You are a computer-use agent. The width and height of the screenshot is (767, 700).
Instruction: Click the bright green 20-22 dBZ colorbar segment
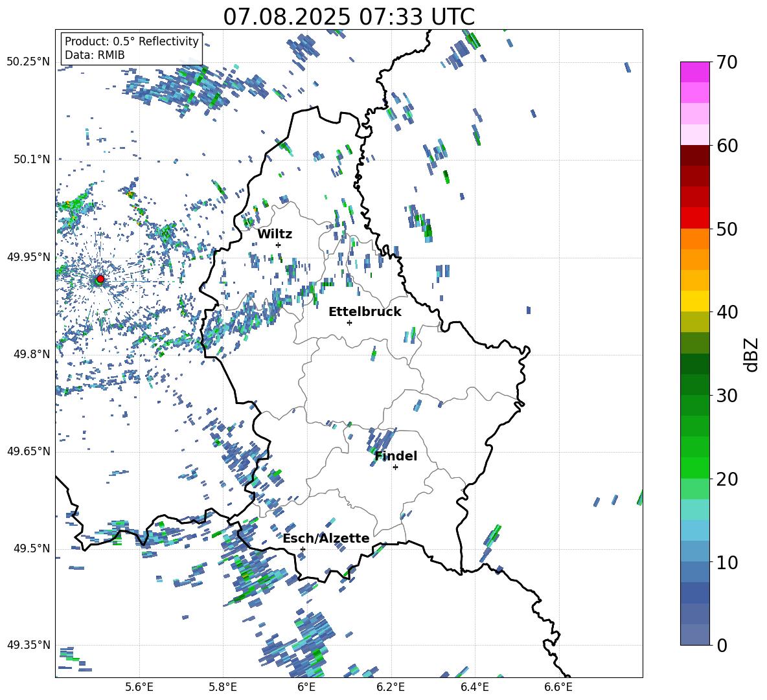695,468
